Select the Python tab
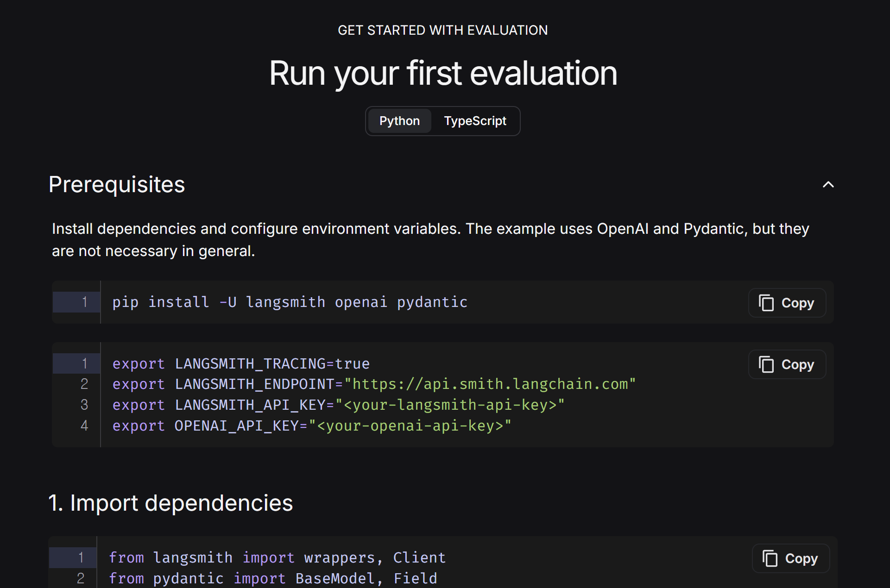Viewport: 890px width, 588px height. 399,121
